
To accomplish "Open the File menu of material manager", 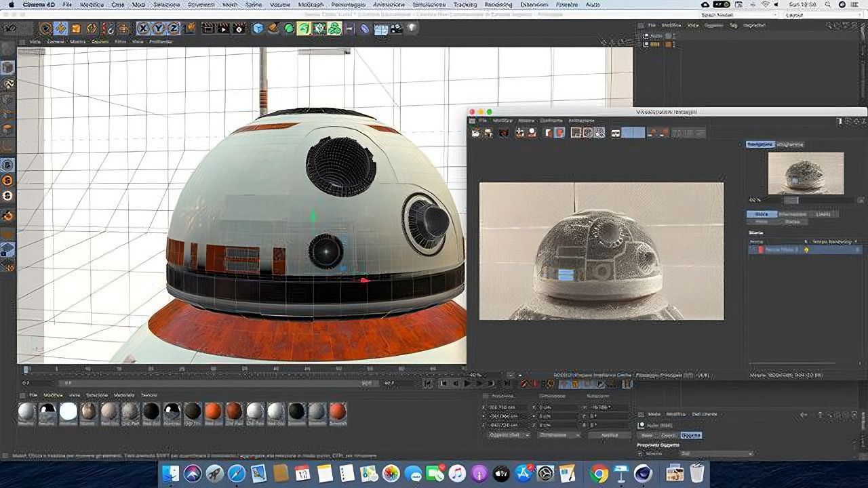I will (33, 394).
